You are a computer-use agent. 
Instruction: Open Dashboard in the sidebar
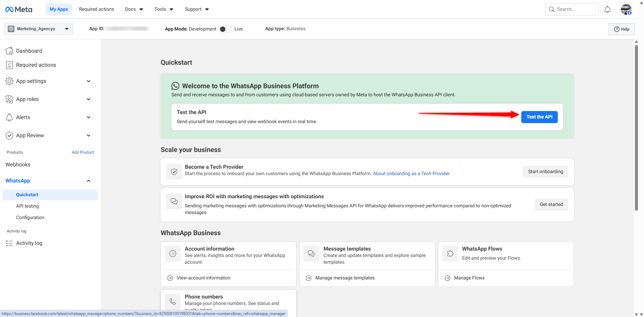(x=29, y=51)
